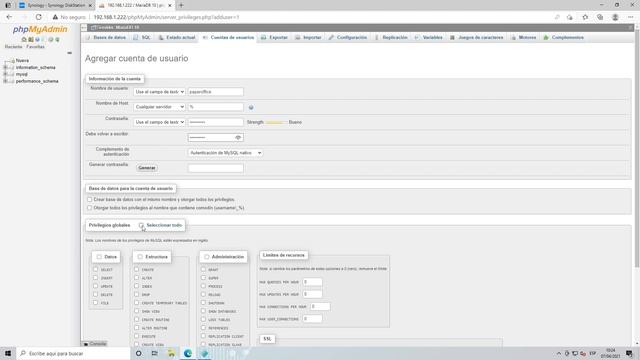Open the Juegos de caracteres tab
This screenshot has height=360, width=640.
476,38
